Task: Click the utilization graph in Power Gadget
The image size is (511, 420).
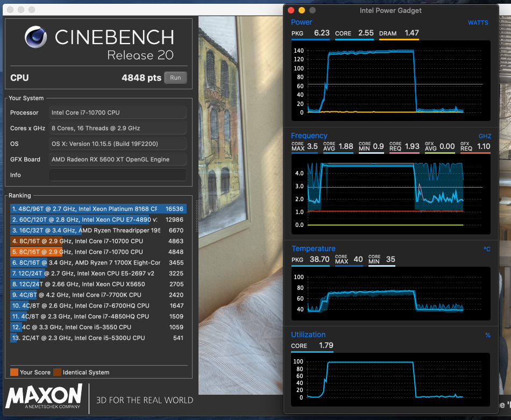Action: (391, 380)
